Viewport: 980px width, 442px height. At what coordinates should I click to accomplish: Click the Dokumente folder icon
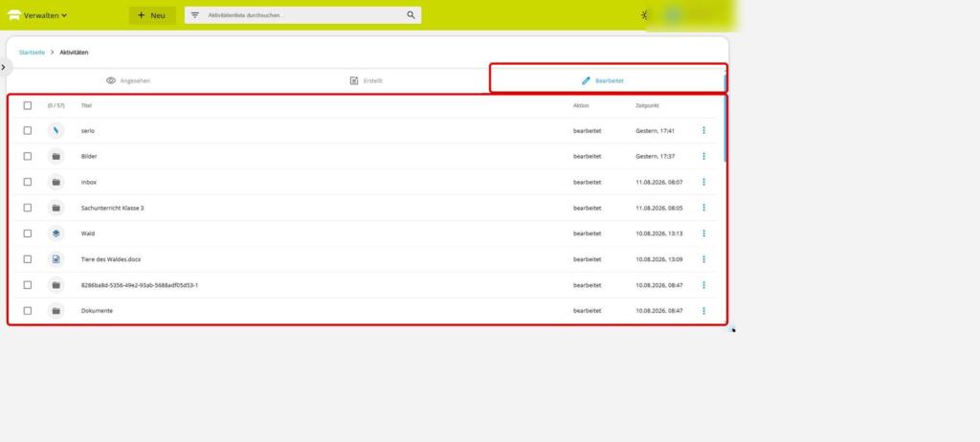[56, 311]
